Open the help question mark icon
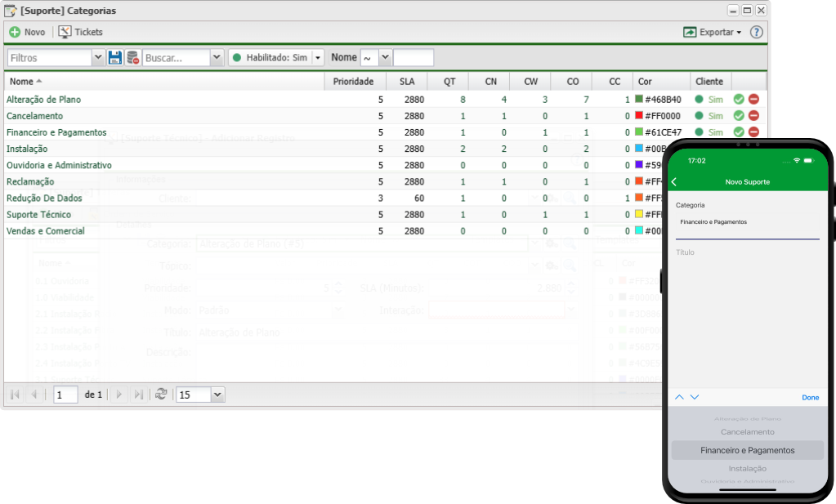 757,32
